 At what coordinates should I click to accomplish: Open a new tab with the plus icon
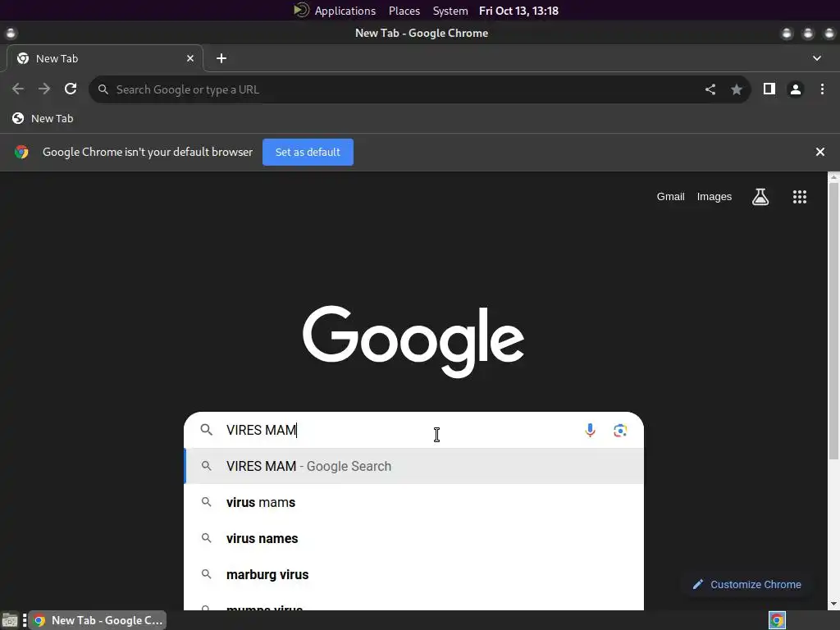pyautogui.click(x=221, y=58)
